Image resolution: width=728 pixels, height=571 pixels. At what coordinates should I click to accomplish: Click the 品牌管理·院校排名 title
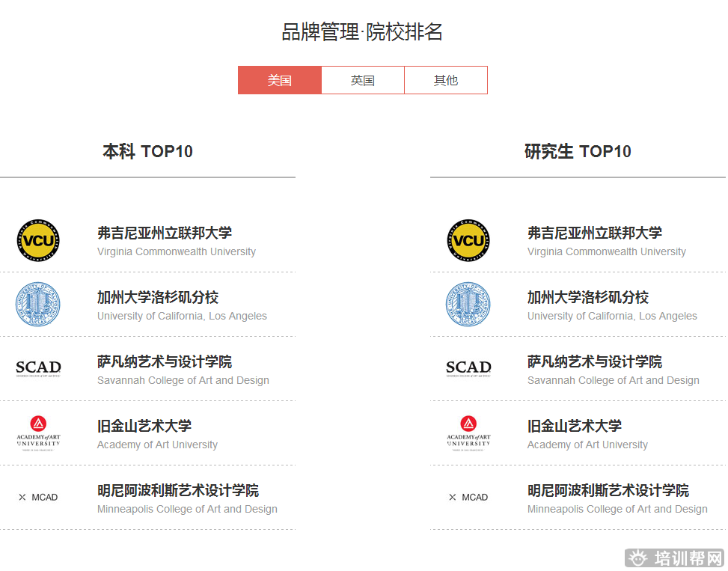point(362,32)
